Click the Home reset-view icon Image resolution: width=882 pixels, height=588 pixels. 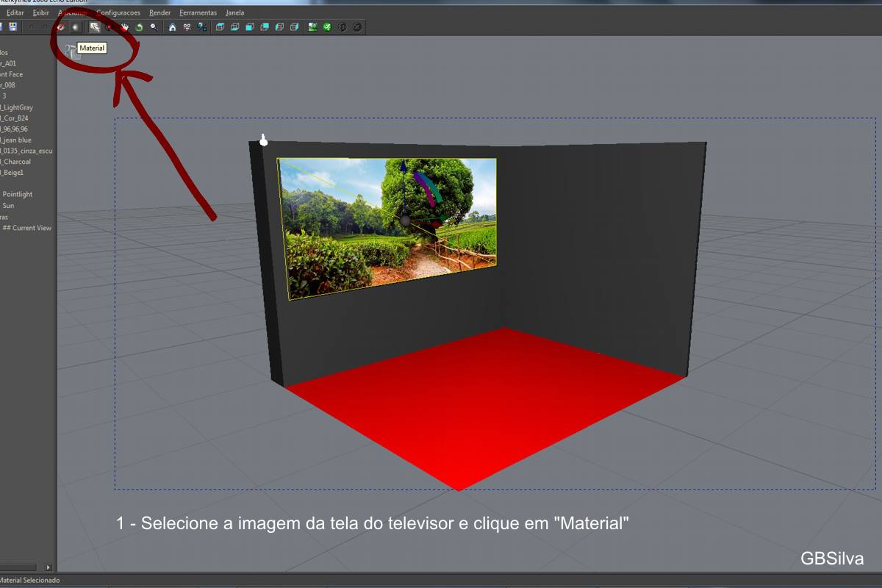173,27
